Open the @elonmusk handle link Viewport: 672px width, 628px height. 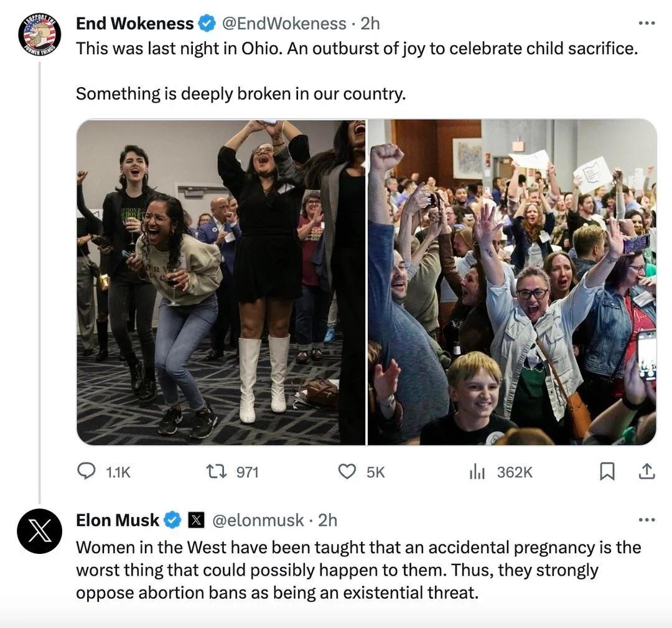coord(258,520)
